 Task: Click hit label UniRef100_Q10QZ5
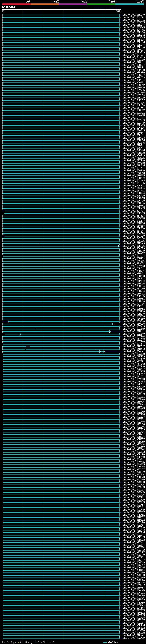pos(134,324)
